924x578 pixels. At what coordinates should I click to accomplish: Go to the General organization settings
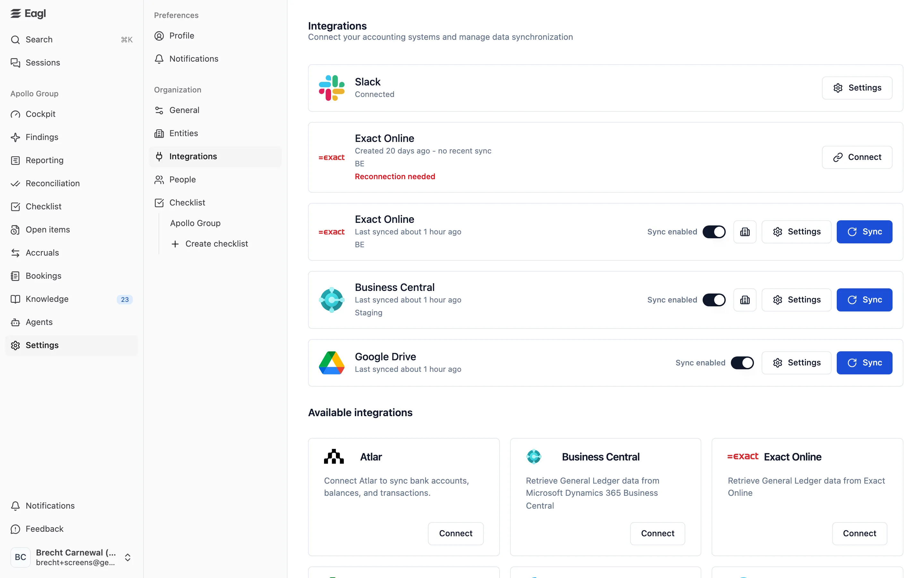point(215,110)
